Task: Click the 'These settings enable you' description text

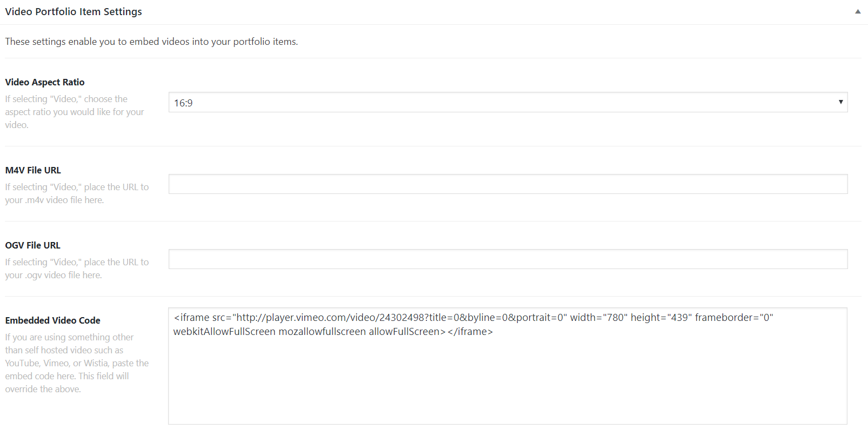Action: [151, 42]
